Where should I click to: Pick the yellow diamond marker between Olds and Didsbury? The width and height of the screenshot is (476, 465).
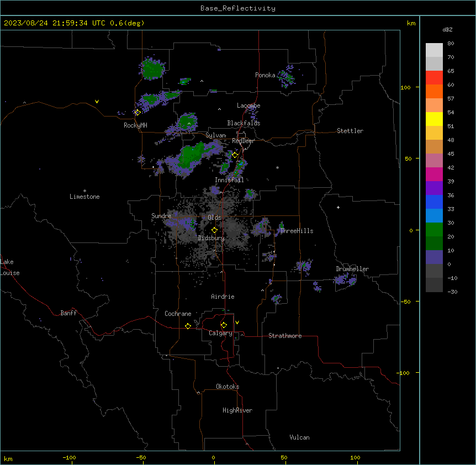pos(214,230)
